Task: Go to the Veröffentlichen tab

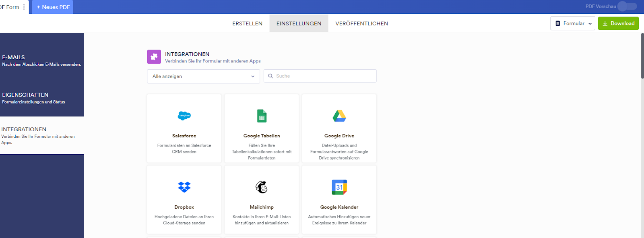Action: pyautogui.click(x=361, y=24)
